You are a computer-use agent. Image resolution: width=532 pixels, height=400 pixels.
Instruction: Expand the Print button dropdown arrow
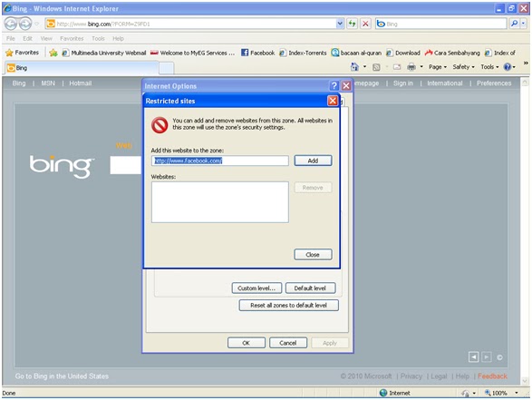[421, 67]
